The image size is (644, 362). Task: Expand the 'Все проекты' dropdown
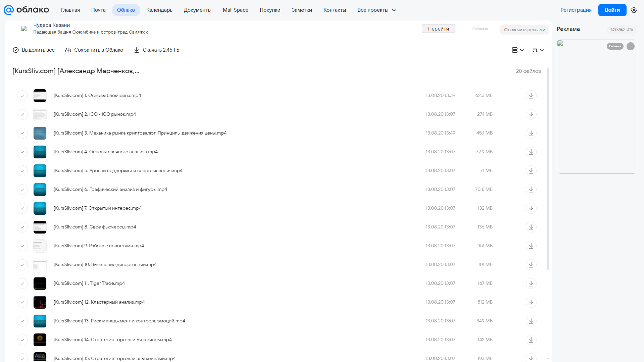click(377, 10)
